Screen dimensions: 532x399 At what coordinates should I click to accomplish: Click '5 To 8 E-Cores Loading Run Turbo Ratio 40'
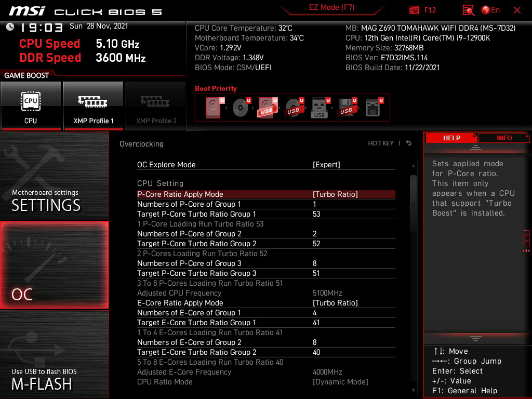[210, 362]
